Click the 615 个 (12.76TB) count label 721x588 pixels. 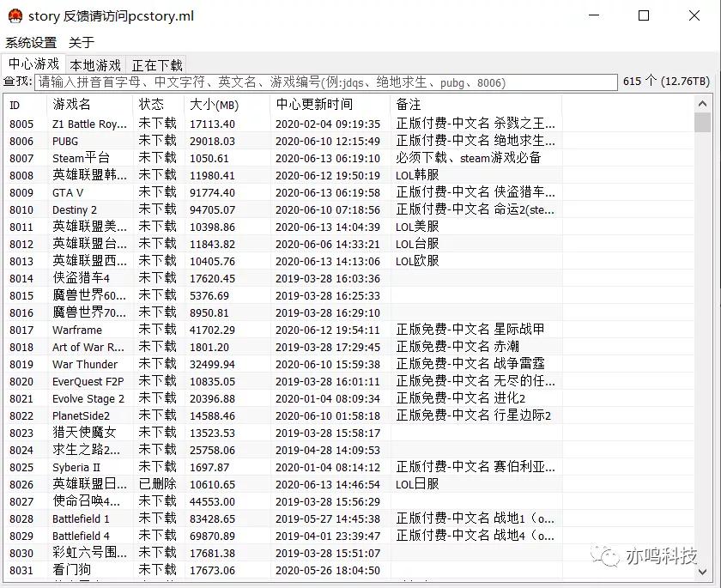[667, 82]
